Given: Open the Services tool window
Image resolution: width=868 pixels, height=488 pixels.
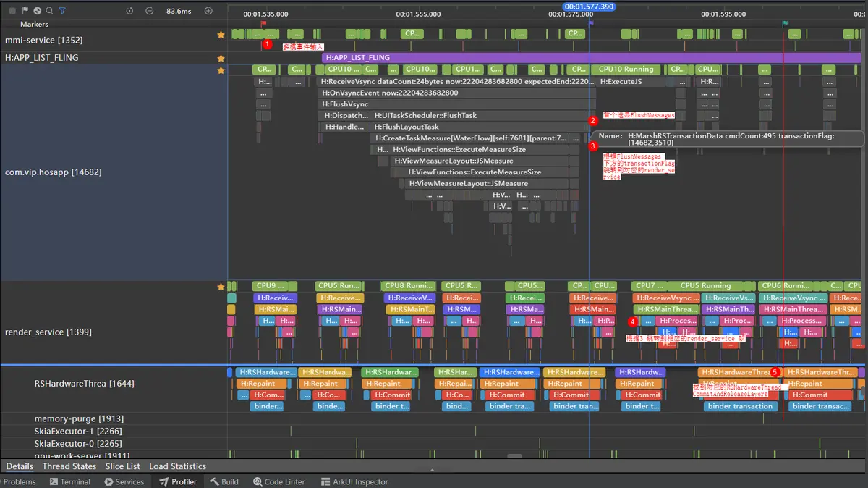Looking at the screenshot, I should (x=124, y=481).
